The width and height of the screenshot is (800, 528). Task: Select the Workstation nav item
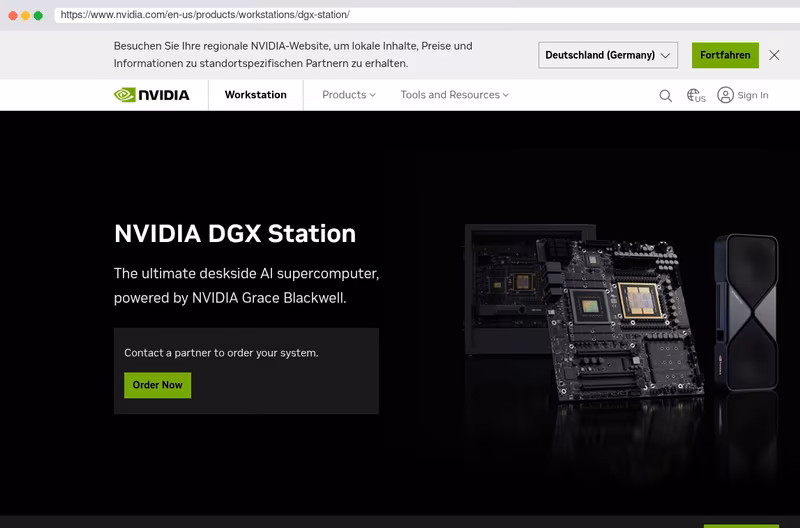[256, 95]
